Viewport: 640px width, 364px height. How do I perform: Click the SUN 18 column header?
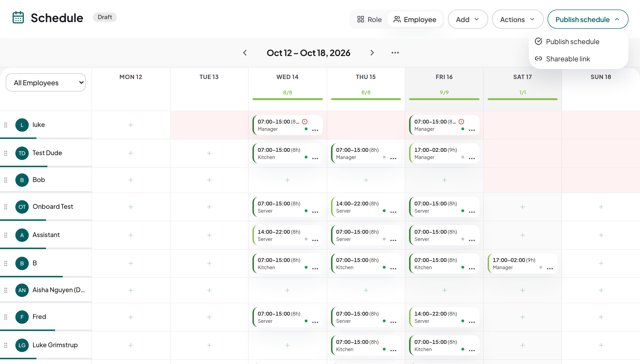(x=601, y=77)
